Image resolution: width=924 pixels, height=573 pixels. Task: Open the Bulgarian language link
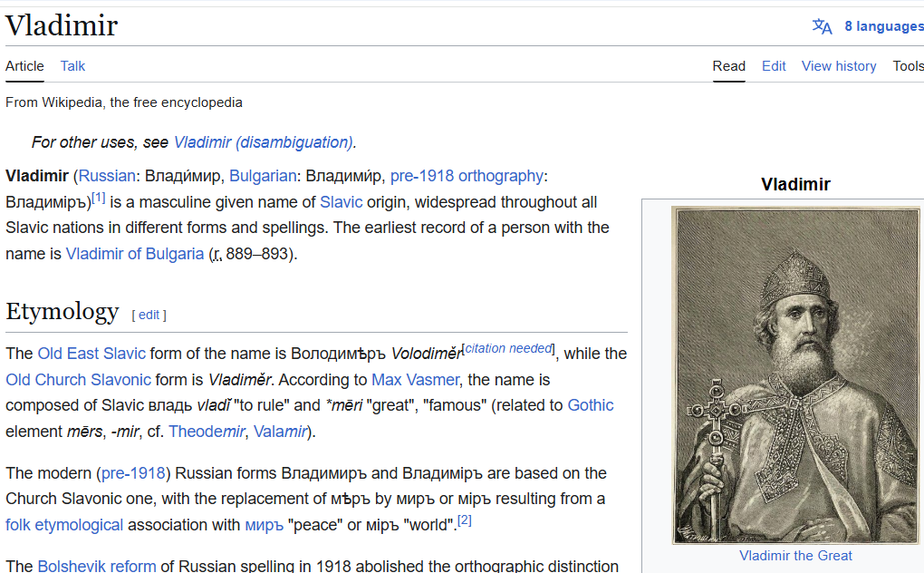click(x=263, y=176)
